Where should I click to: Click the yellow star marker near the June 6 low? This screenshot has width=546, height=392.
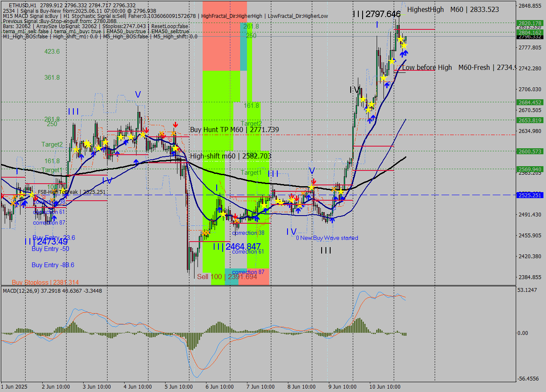pyautogui.click(x=223, y=214)
